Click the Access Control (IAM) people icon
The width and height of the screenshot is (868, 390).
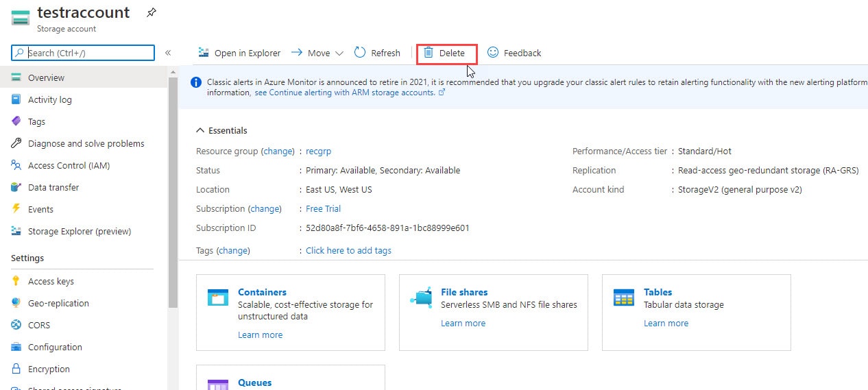pos(16,165)
